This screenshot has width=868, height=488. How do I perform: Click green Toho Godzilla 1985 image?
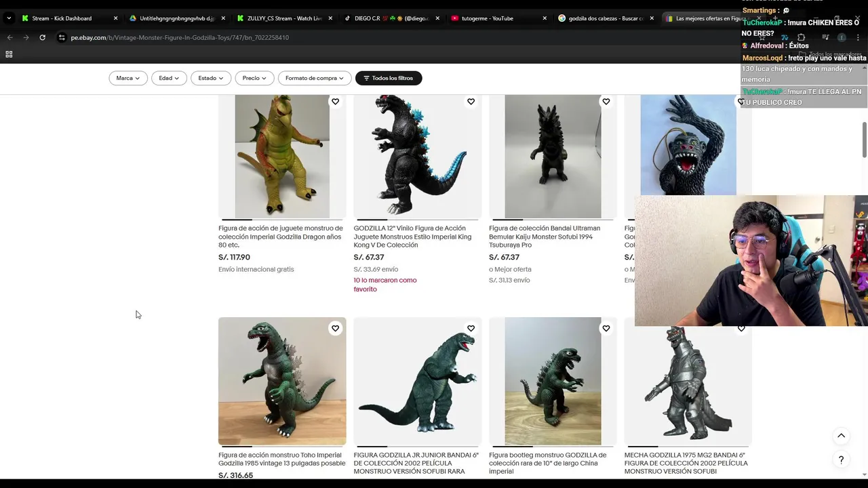282,381
